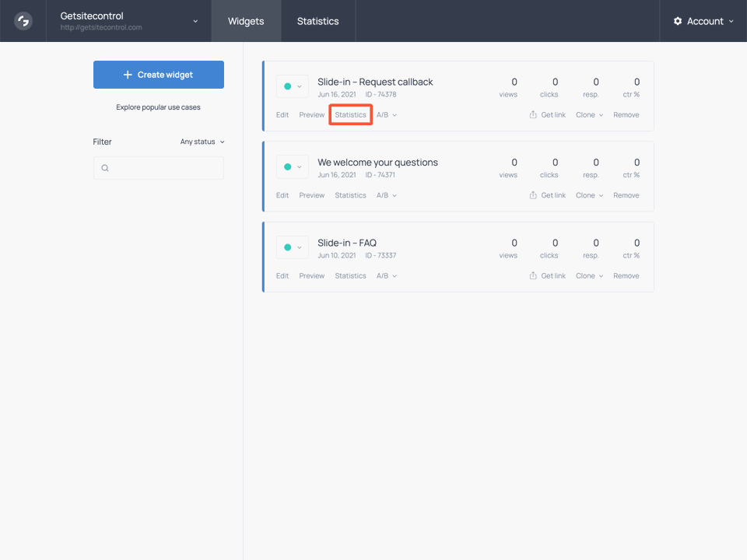
Task: Switch to the Statistics tab
Action: pyautogui.click(x=317, y=21)
